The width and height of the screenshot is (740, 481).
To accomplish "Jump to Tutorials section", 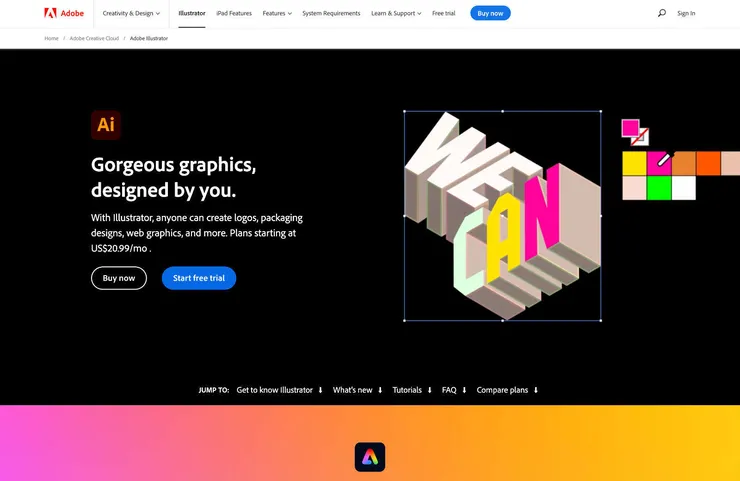I will coord(407,390).
